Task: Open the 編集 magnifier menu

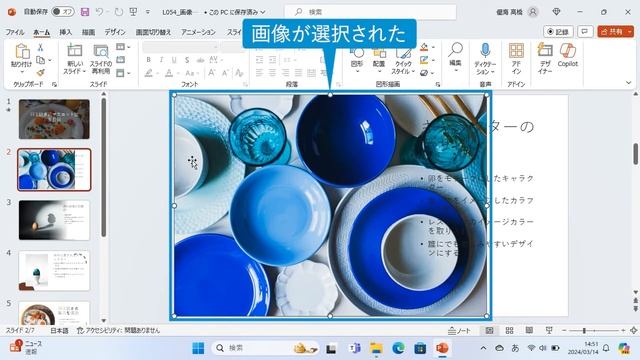Action: coord(455,56)
